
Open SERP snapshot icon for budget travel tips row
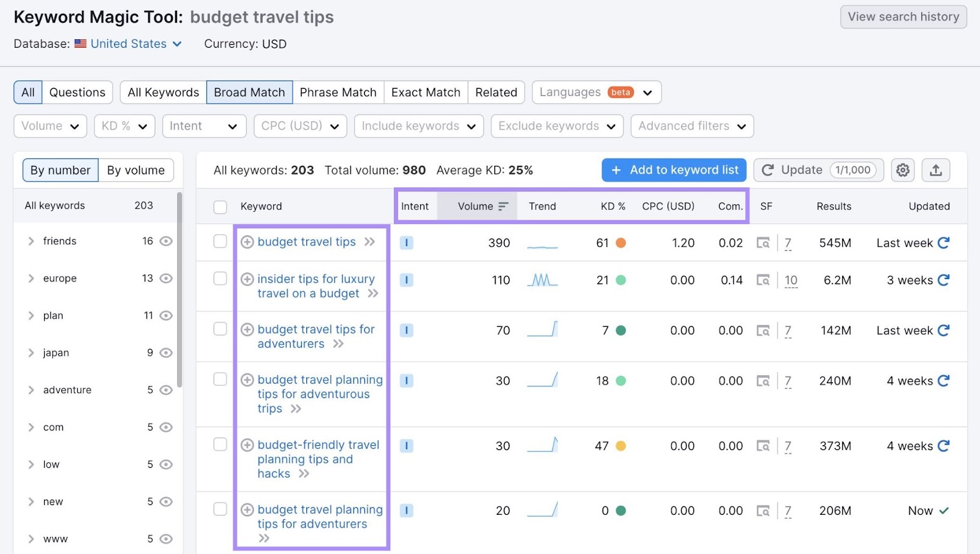[x=764, y=242]
